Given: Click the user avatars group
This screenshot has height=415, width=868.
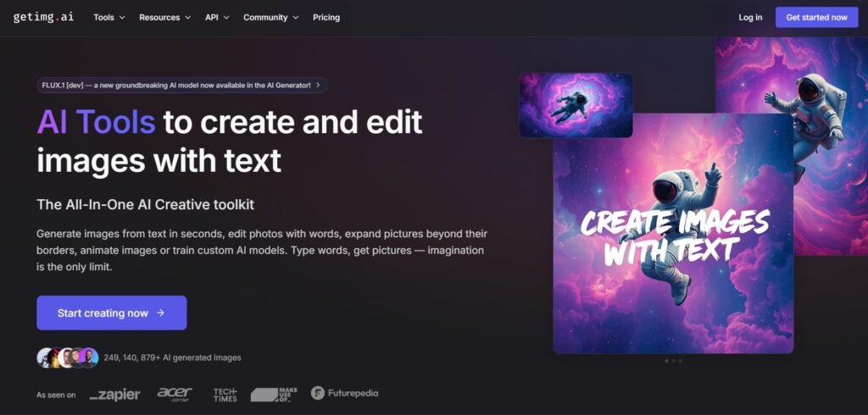Looking at the screenshot, I should pyautogui.click(x=67, y=357).
